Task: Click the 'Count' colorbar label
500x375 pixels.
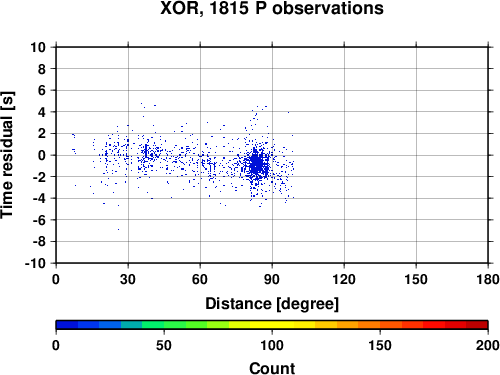Action: [272, 368]
